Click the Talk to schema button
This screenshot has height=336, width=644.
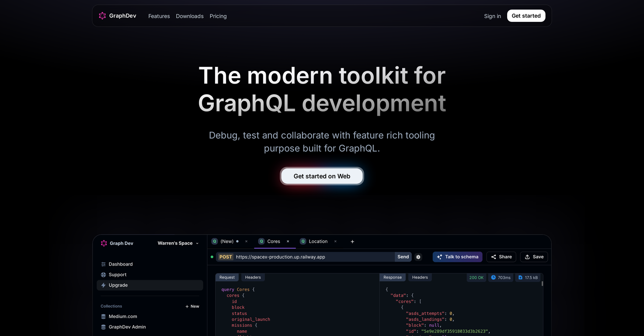[x=457, y=257]
